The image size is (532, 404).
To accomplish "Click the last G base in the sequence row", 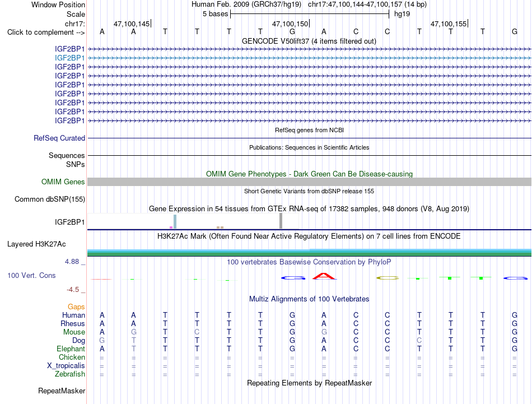I will 514,32.
